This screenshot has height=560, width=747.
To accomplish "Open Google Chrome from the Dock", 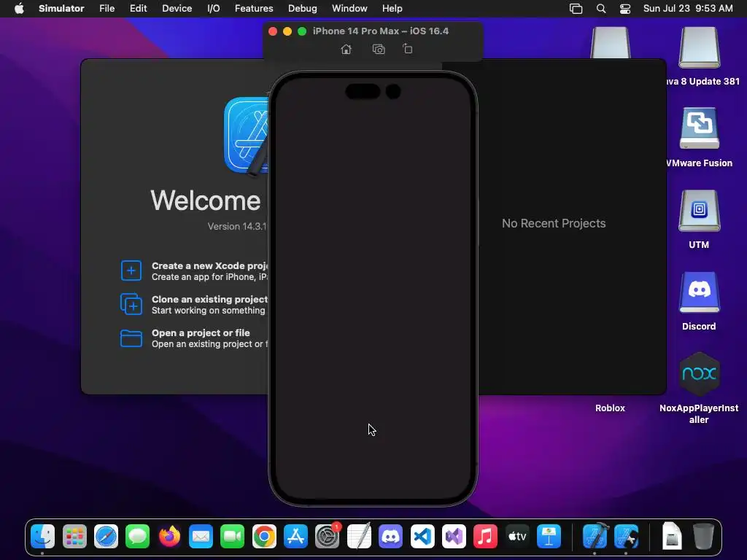I will (x=264, y=537).
